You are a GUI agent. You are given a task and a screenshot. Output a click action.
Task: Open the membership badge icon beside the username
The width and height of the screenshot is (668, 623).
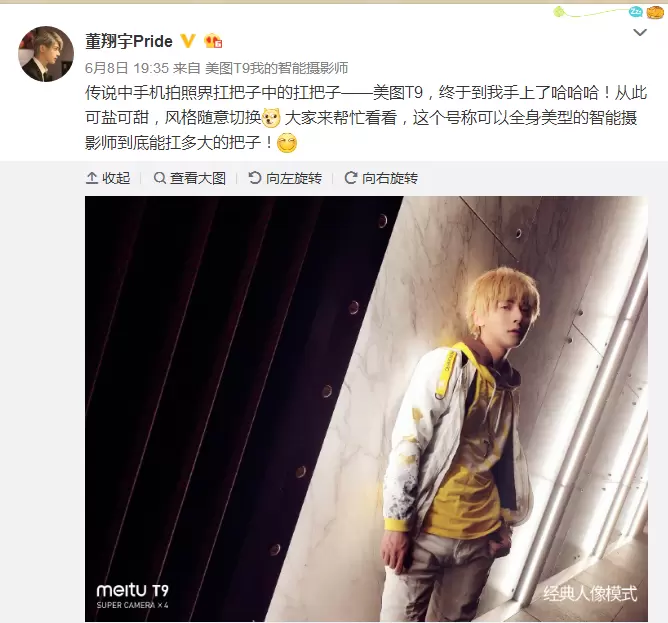click(213, 41)
